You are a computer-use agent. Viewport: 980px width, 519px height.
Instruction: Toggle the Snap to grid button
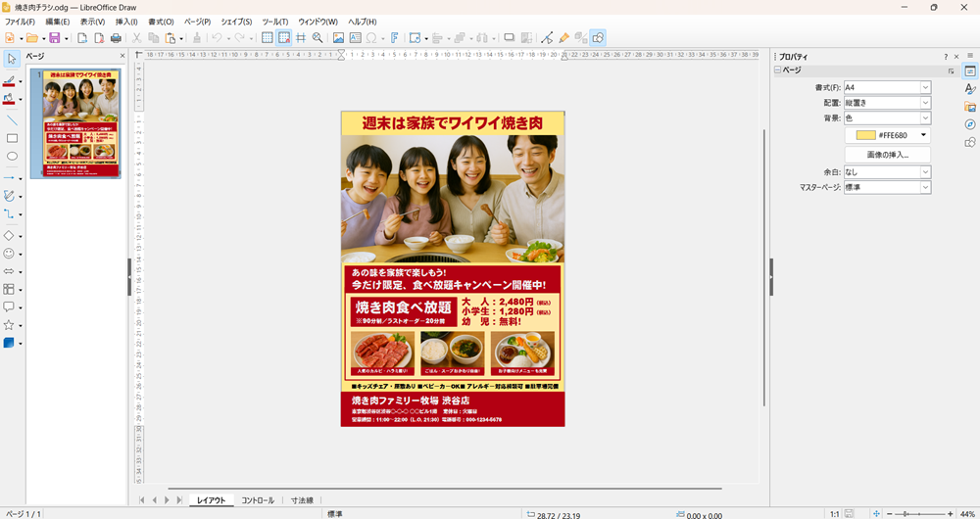284,38
